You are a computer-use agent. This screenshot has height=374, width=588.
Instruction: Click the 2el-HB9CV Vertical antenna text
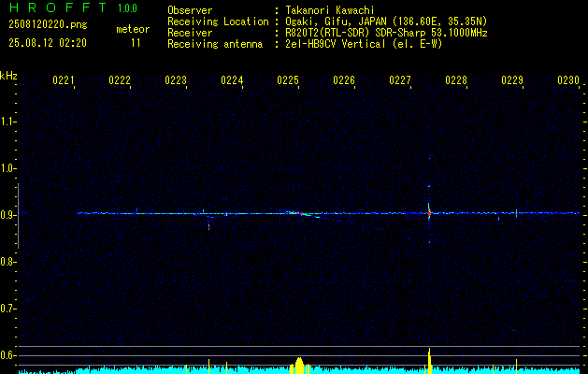pyautogui.click(x=365, y=44)
